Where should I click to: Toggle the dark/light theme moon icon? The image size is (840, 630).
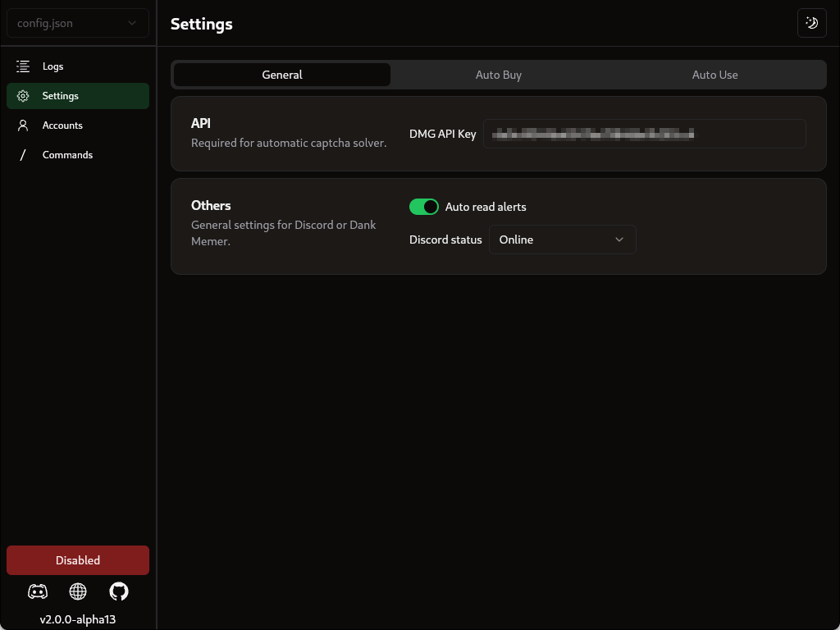(811, 23)
